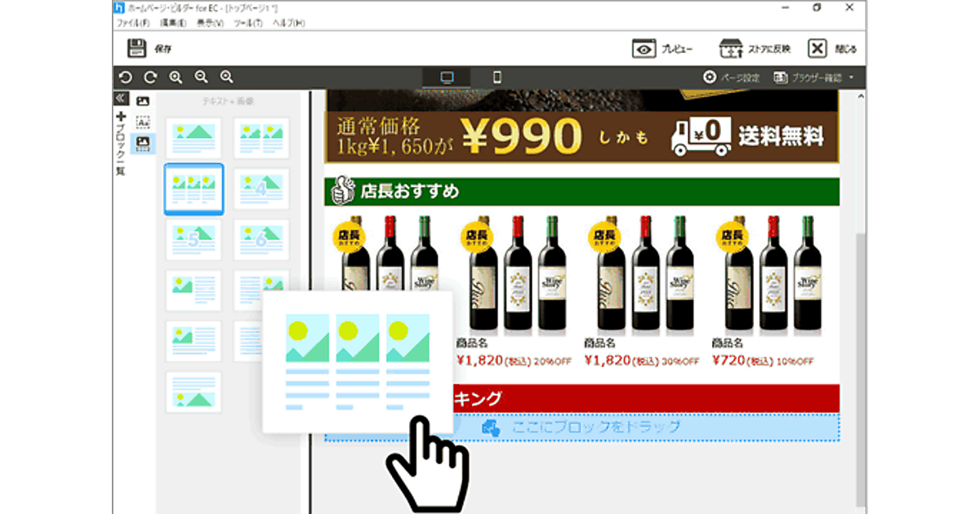Image resolution: width=980 pixels, height=514 pixels.
Task: Switch to smartphone view mode
Action: (x=497, y=78)
